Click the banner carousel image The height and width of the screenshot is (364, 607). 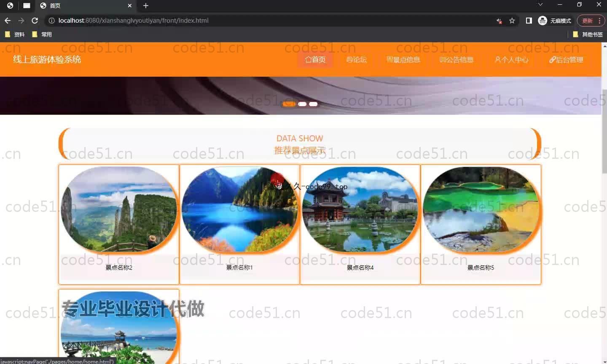point(301,96)
